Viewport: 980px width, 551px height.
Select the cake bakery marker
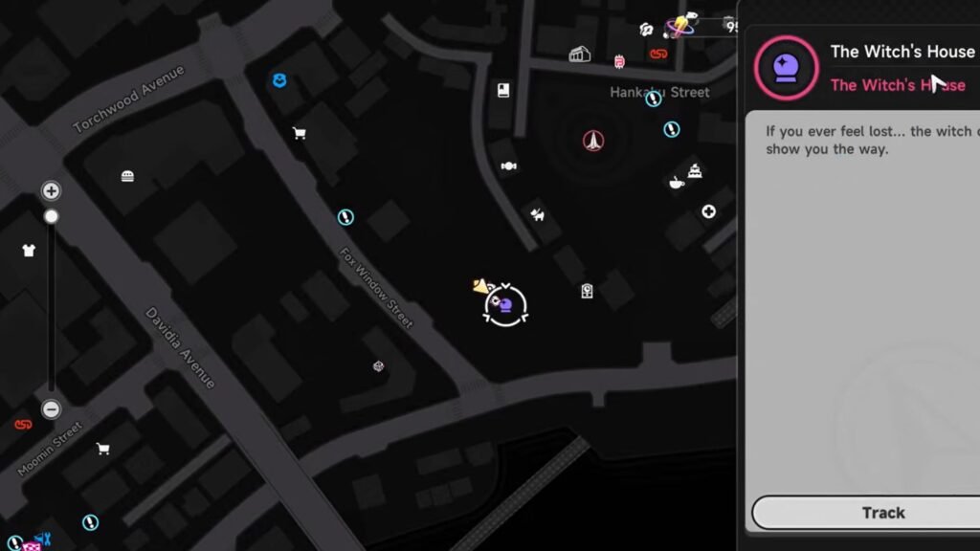click(695, 170)
